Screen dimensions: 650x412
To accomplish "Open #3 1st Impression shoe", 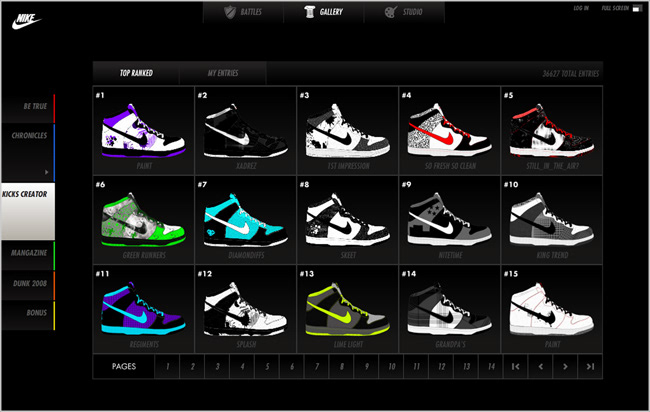I will 347,131.
